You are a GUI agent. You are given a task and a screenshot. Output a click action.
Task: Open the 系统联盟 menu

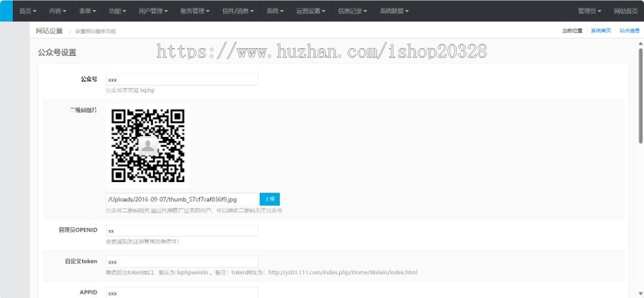click(x=394, y=11)
